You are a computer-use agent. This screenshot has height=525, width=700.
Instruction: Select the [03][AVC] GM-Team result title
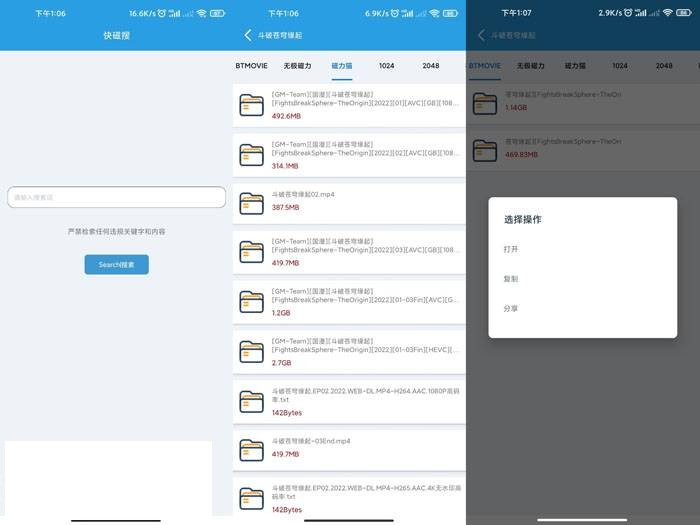365,246
